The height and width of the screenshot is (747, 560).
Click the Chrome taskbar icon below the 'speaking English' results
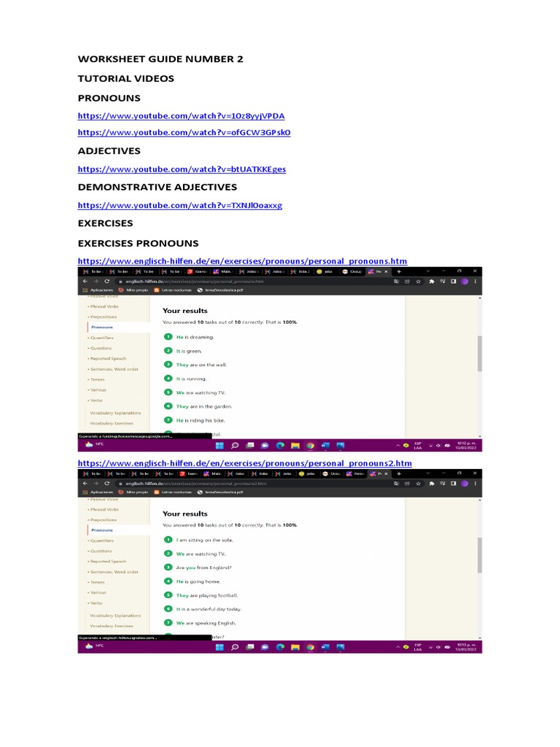[311, 648]
